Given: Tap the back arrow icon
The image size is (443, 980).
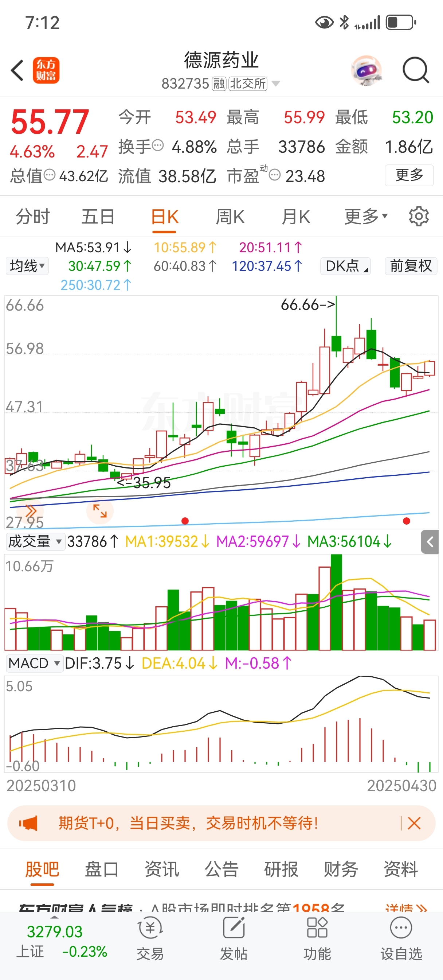Looking at the screenshot, I should (x=17, y=70).
